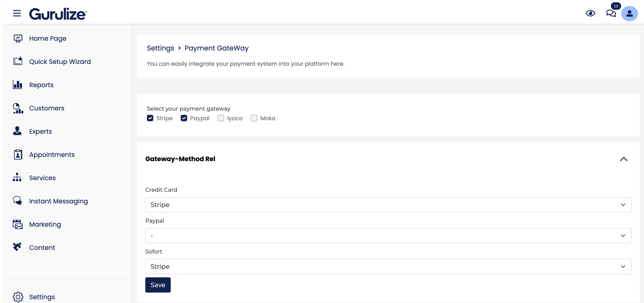Click the Content sidebar label
Viewport: 644px width, 303px height.
[x=42, y=248]
